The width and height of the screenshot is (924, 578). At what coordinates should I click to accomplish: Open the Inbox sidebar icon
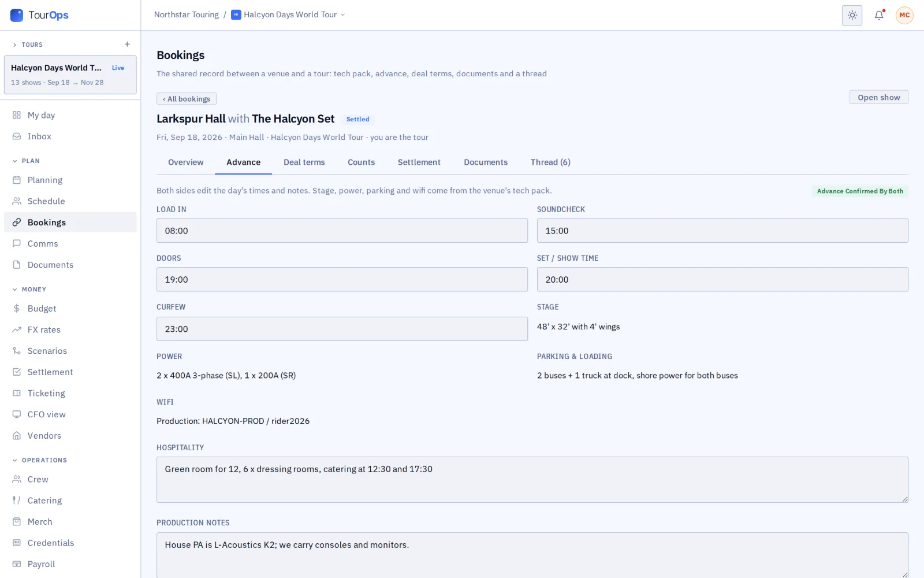coord(17,136)
